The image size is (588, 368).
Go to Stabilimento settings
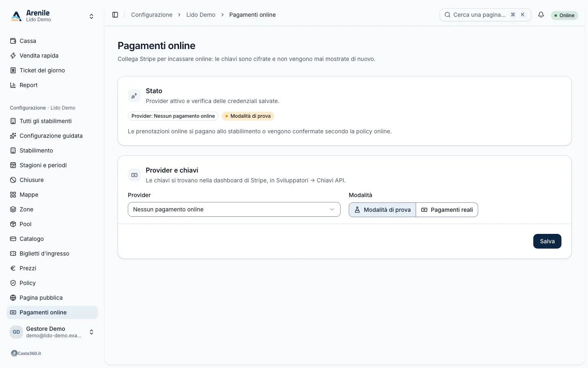pos(52,150)
